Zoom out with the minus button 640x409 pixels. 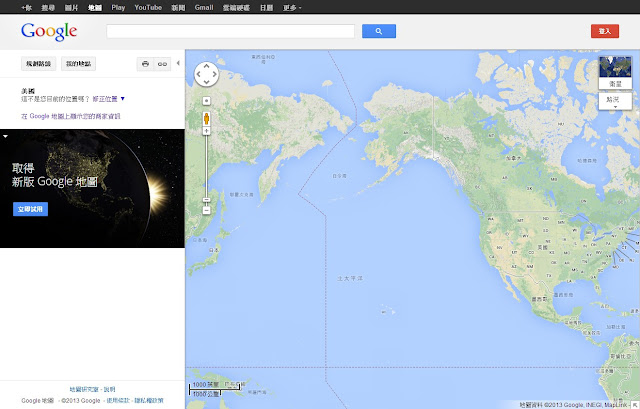207,210
